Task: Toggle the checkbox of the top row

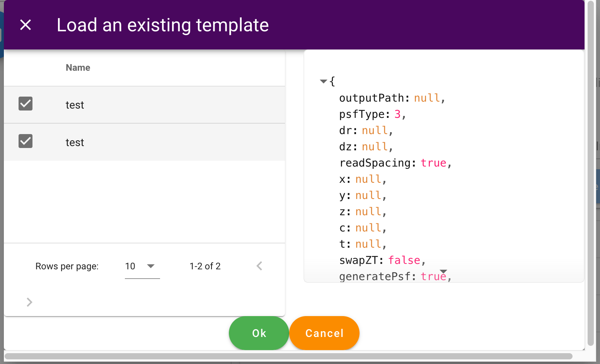Action: pyautogui.click(x=25, y=104)
